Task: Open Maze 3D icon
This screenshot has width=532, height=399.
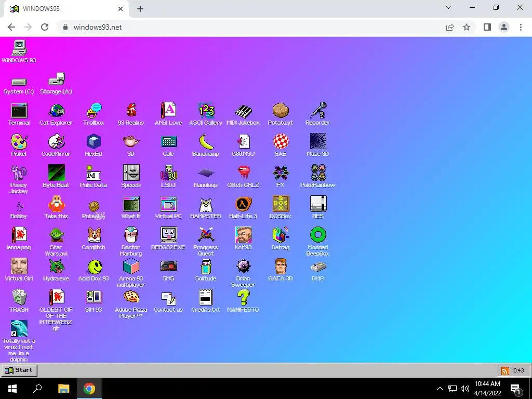Action: click(318, 141)
